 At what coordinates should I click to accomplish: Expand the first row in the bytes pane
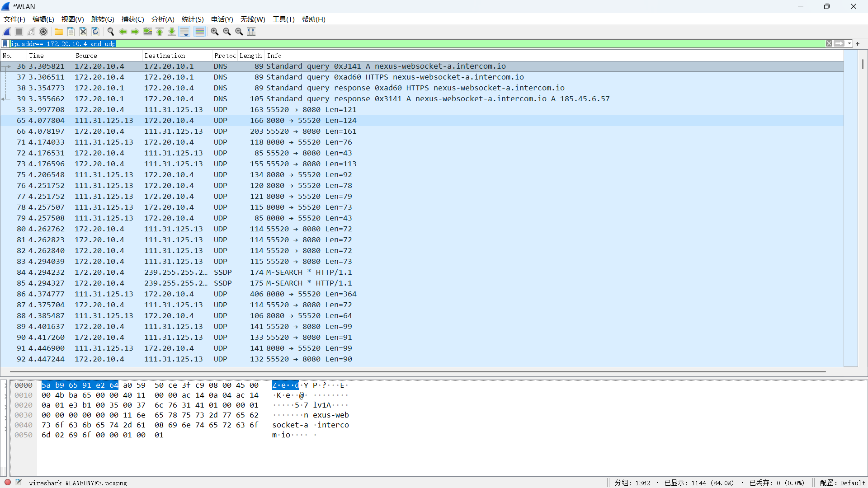(5, 385)
